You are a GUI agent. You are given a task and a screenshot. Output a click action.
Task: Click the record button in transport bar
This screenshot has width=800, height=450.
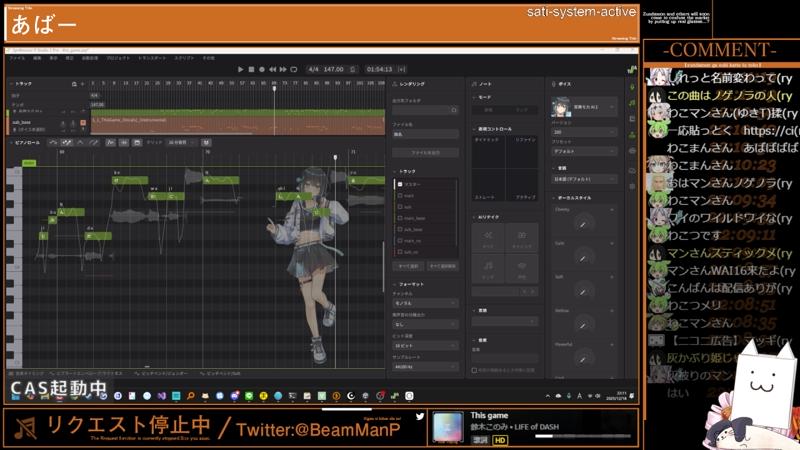click(x=262, y=69)
